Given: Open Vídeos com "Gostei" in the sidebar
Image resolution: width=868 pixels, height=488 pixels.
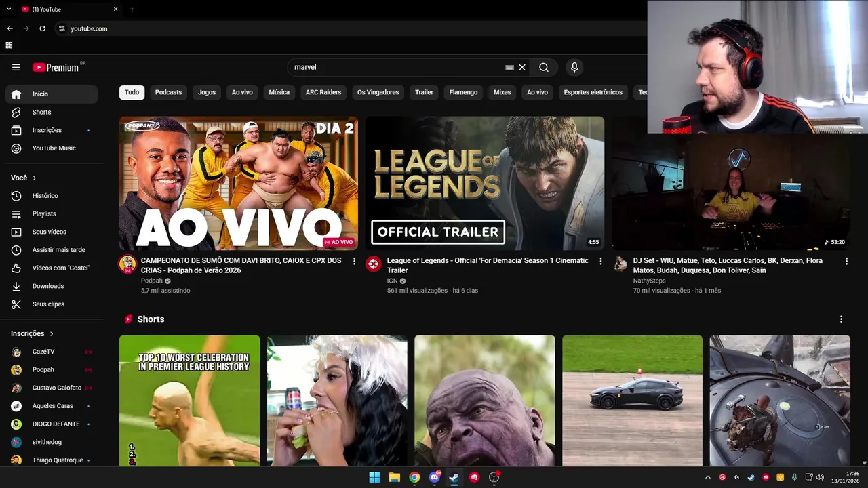Looking at the screenshot, I should coord(52,268).
